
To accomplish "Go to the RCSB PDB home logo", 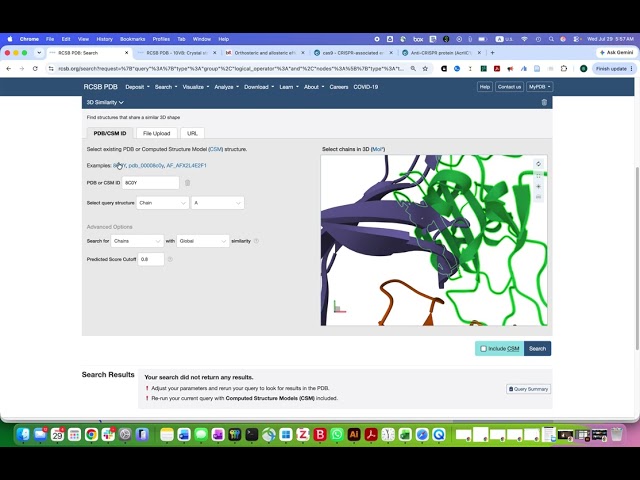I will (x=100, y=87).
